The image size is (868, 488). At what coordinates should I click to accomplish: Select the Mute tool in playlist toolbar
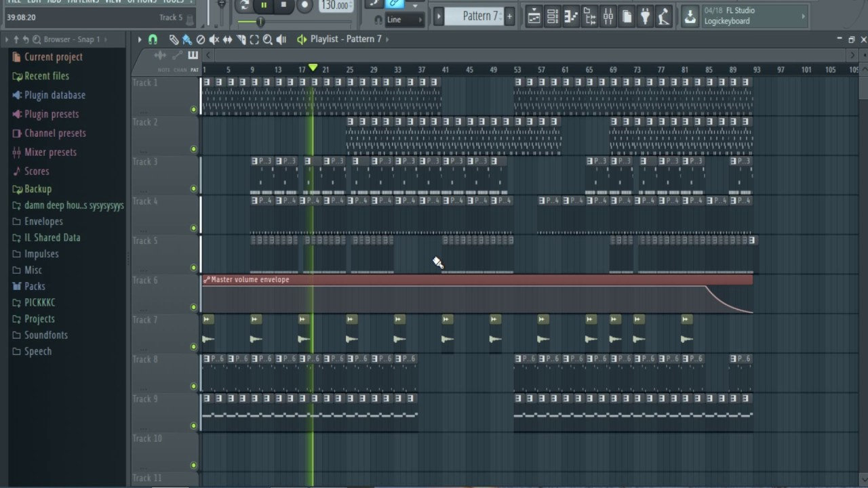[x=214, y=39]
